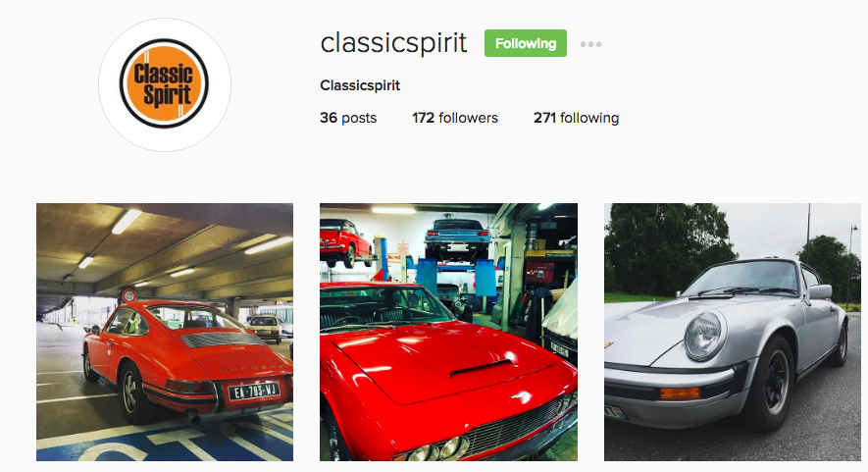The width and height of the screenshot is (868, 472).
Task: Click the 36 posts count
Action: (x=348, y=118)
